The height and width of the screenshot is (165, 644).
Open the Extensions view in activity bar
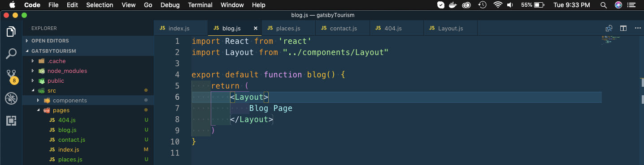(11, 120)
